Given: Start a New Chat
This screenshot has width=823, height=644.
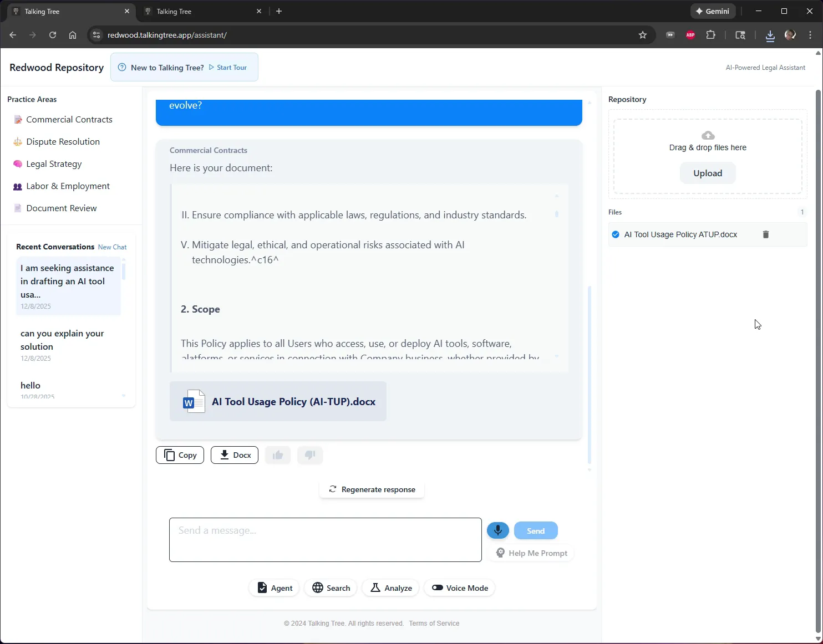Looking at the screenshot, I should pyautogui.click(x=112, y=247).
